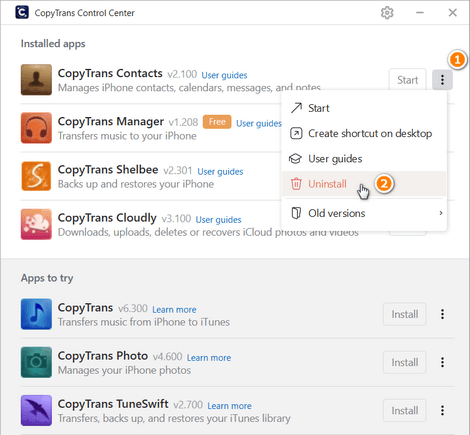Viewport: 470px width, 435px height.
Task: Install CopyTrans music transfer app
Action: click(405, 314)
